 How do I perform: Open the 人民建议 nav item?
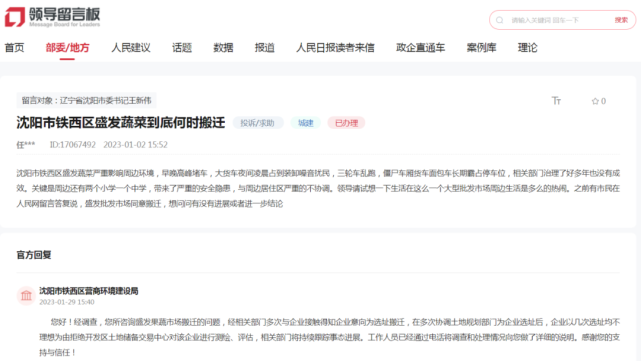(131, 48)
